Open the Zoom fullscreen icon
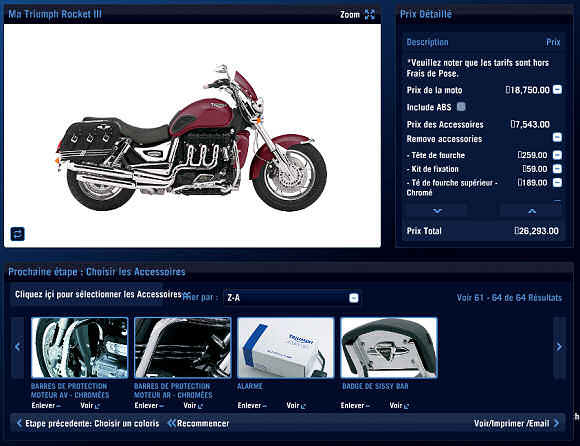580x446 pixels. click(x=370, y=14)
